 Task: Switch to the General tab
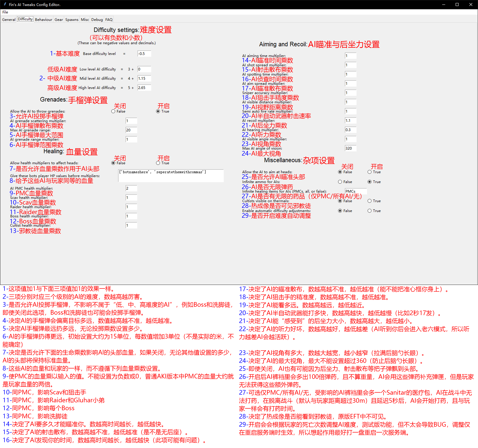tap(9, 20)
